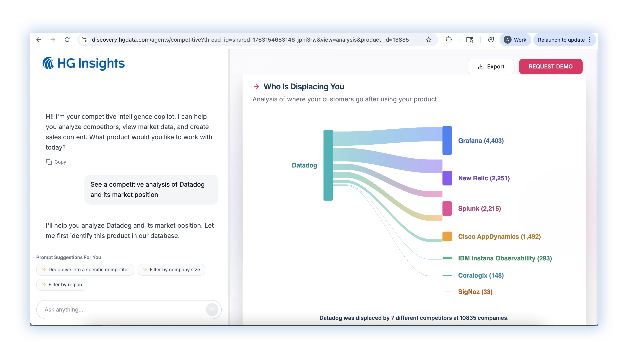Click the performance leaf icon in toolbar
This screenshot has height=350, width=644.
click(x=491, y=40)
